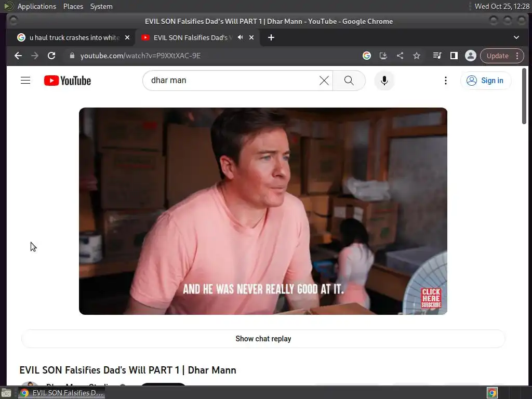532x399 pixels.
Task: Click the magnifier search button
Action: point(349,81)
